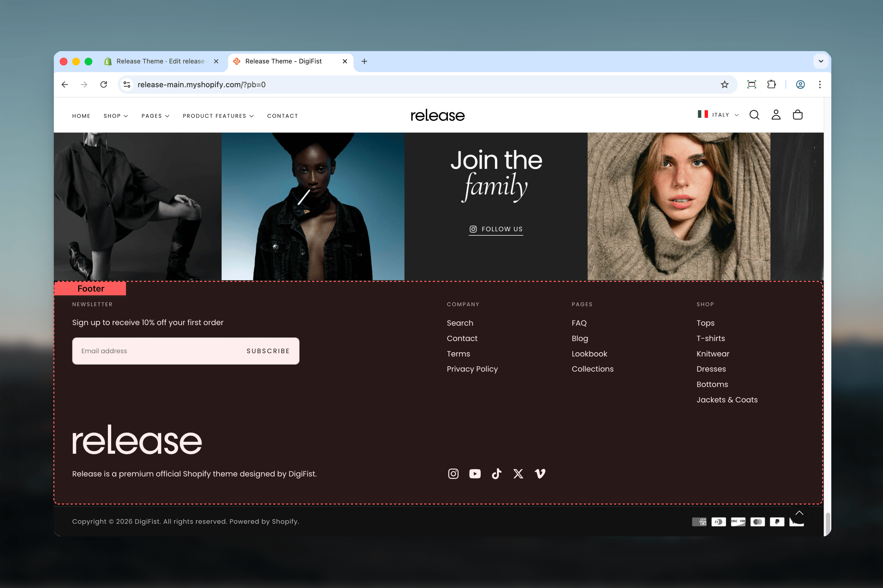Click the PayPal payment icon
The height and width of the screenshot is (588, 883).
tap(777, 522)
